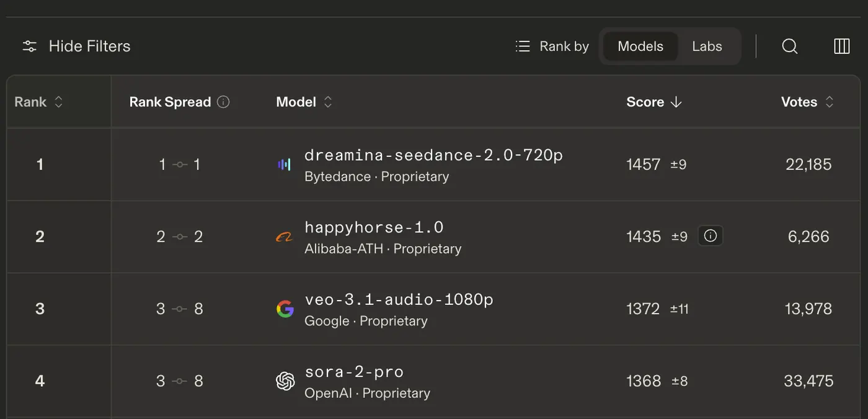
Task: Click the votes value 22,185
Action: coord(808,164)
